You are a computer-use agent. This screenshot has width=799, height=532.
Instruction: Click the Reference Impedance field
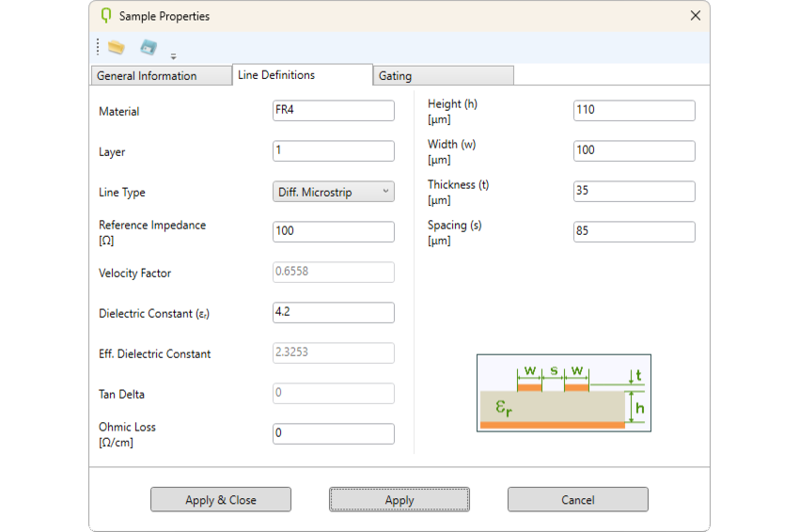click(334, 232)
